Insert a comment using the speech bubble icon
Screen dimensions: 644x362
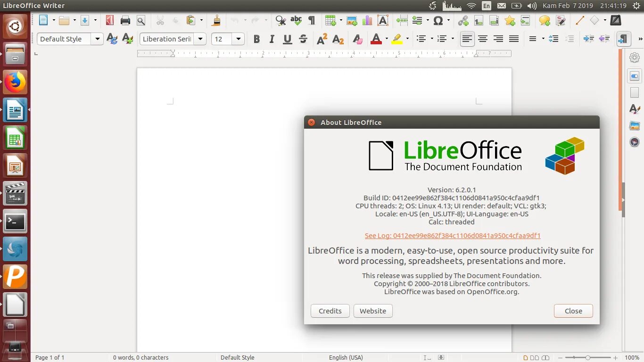(545, 20)
